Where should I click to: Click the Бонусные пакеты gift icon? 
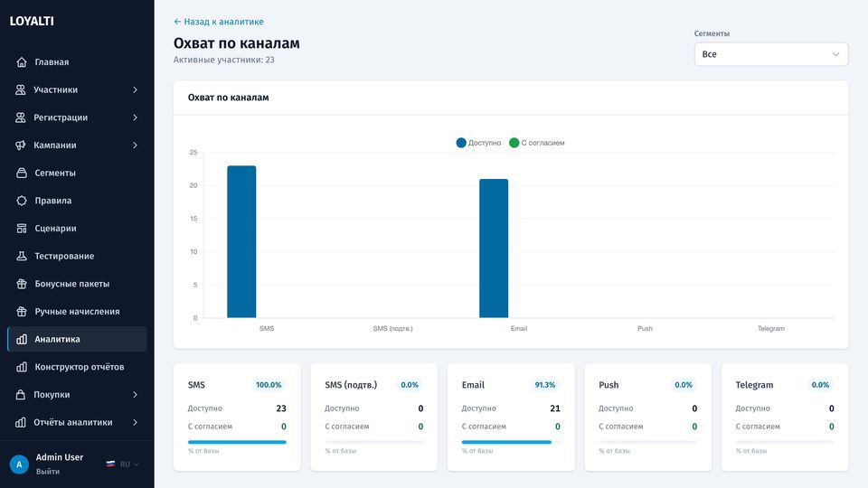point(22,283)
